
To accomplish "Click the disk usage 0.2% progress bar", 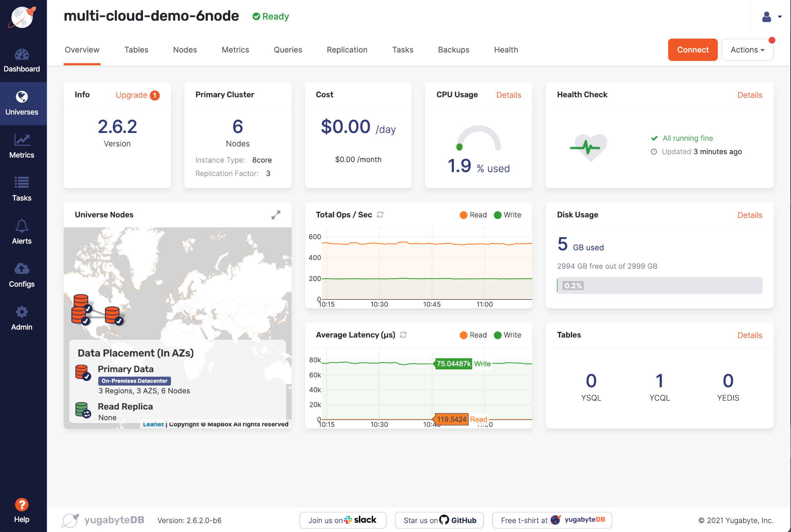I will (x=659, y=286).
